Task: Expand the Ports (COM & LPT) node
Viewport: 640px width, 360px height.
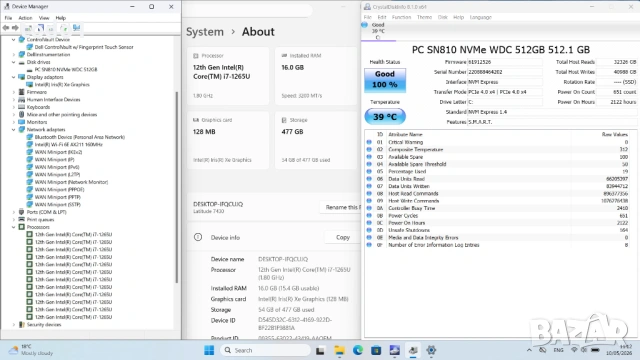Action: click(x=13, y=212)
